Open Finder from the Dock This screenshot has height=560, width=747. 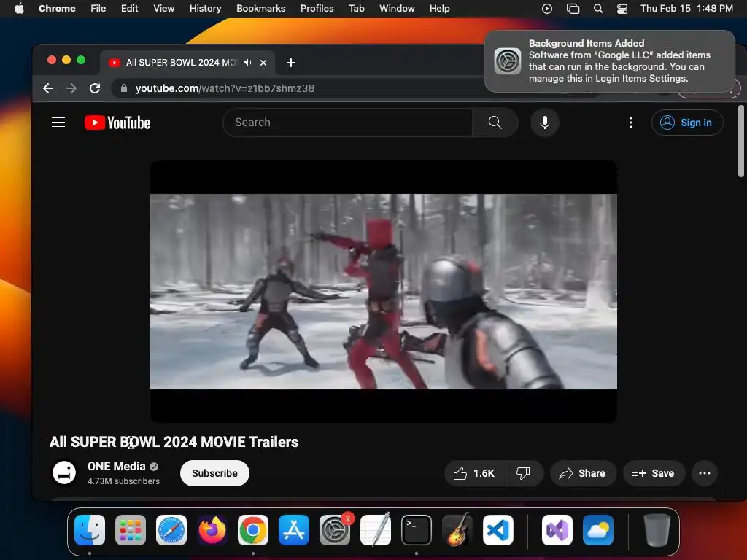[90, 530]
